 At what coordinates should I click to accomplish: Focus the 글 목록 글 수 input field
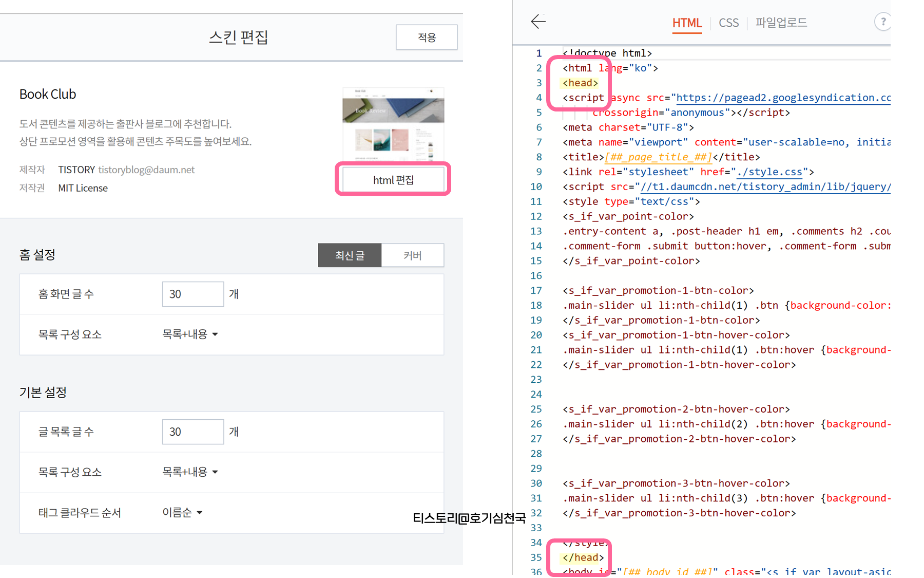[x=193, y=432]
